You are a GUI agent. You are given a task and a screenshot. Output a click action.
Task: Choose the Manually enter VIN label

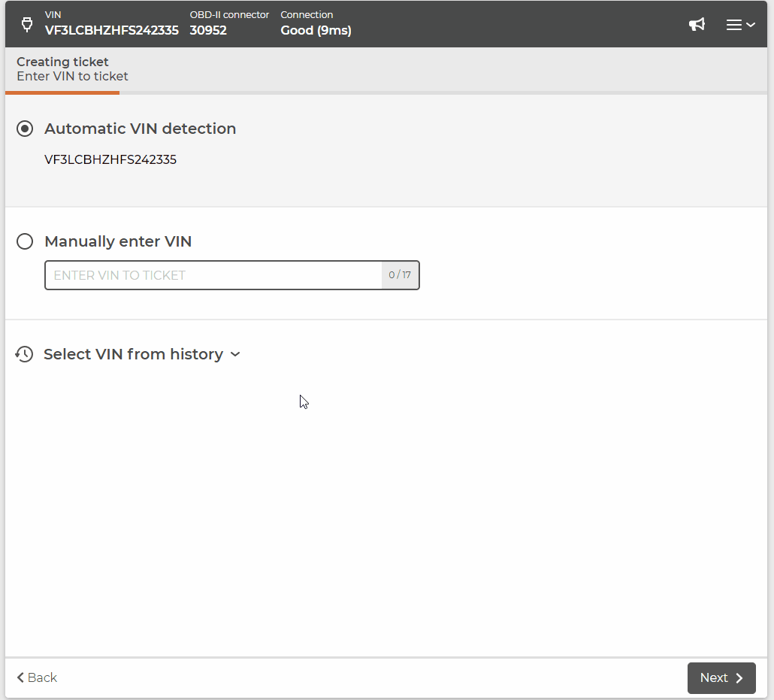tap(118, 241)
